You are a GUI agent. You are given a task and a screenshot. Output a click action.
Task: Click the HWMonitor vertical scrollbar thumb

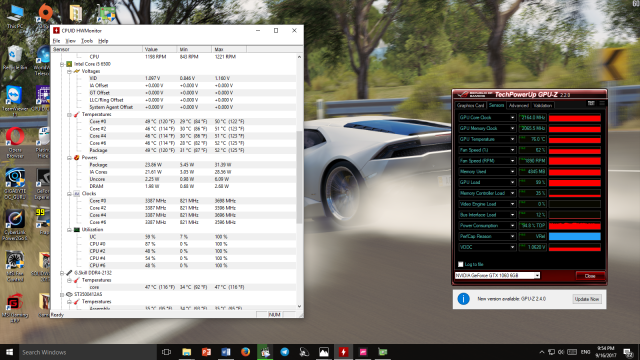(299, 178)
